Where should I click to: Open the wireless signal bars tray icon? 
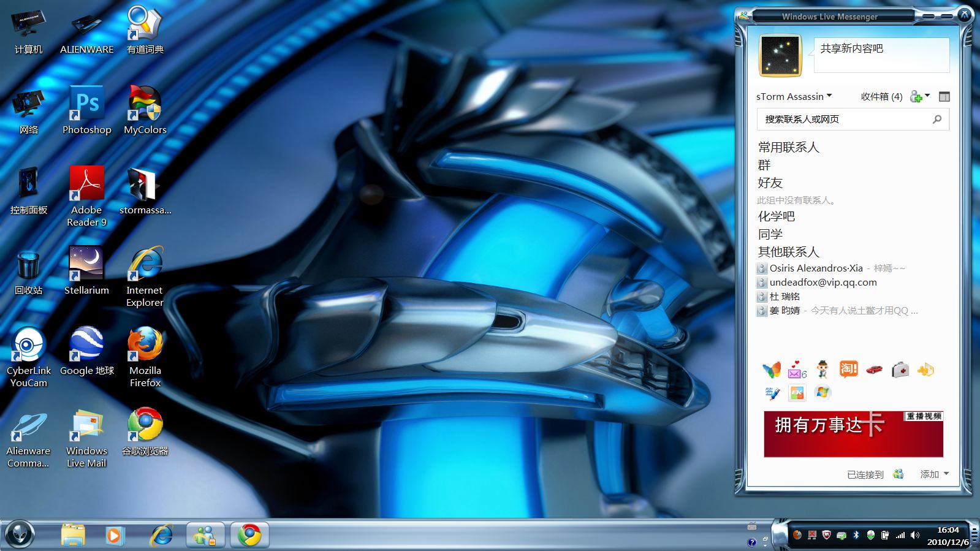tap(900, 535)
